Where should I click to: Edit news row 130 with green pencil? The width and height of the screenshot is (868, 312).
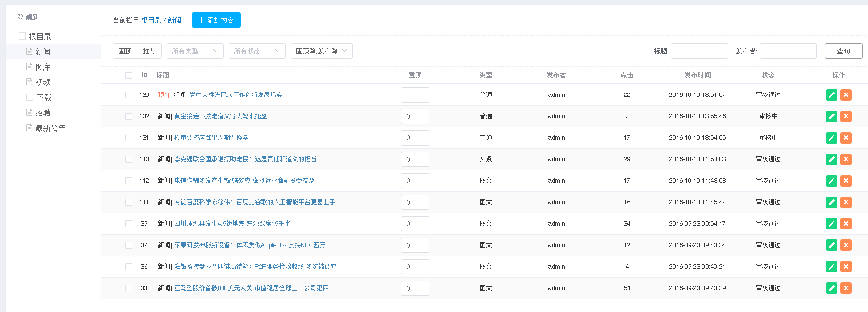(x=832, y=95)
